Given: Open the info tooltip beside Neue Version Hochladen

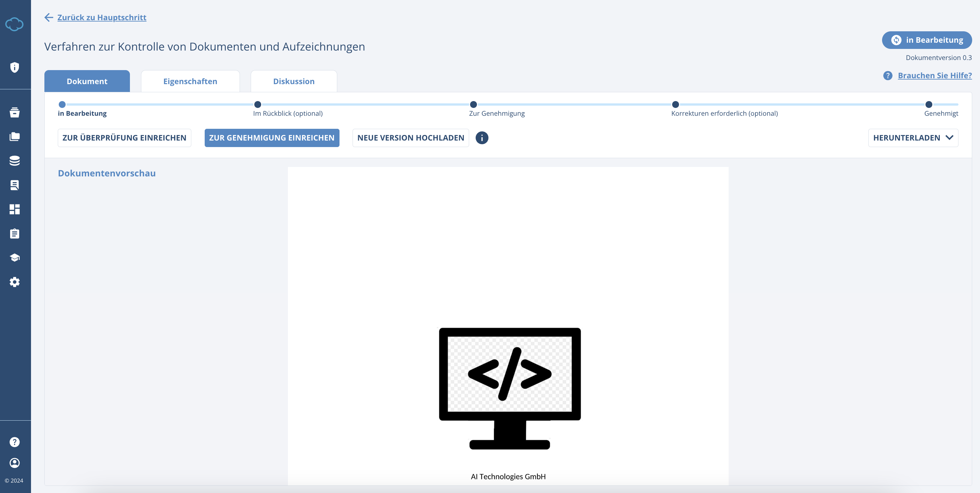Looking at the screenshot, I should click(482, 138).
